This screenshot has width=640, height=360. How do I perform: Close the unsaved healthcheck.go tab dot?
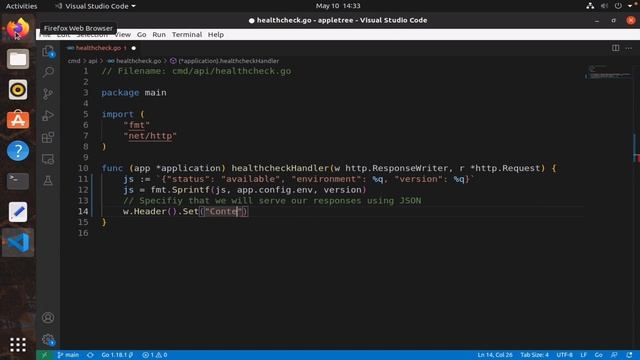point(133,48)
